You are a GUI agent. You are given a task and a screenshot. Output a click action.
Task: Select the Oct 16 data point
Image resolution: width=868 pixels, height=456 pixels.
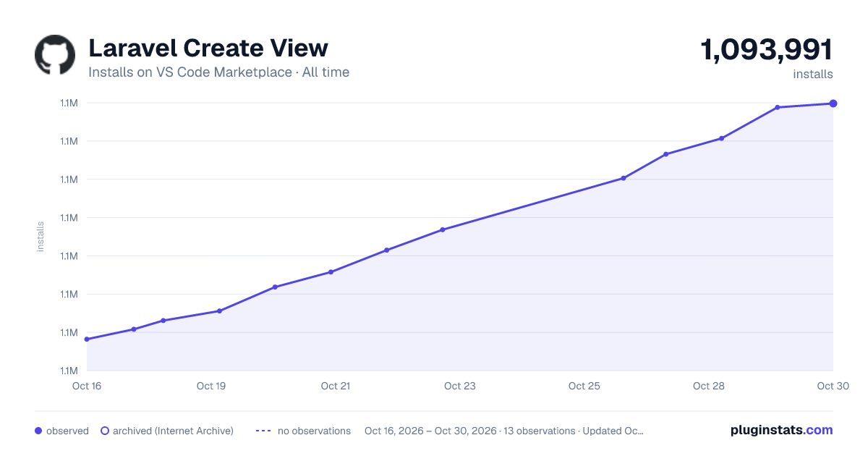(x=87, y=339)
